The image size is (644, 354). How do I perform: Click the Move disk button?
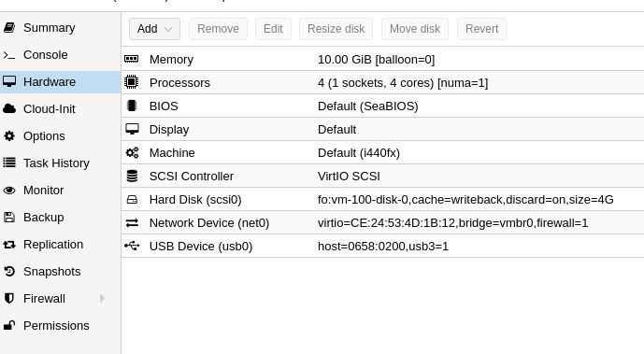(x=415, y=29)
